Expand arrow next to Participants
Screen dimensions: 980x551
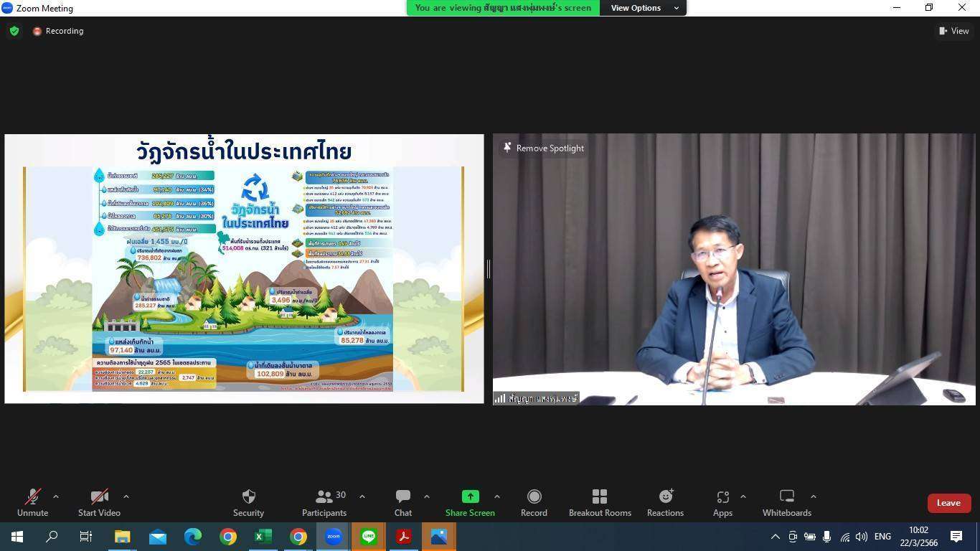pyautogui.click(x=362, y=496)
